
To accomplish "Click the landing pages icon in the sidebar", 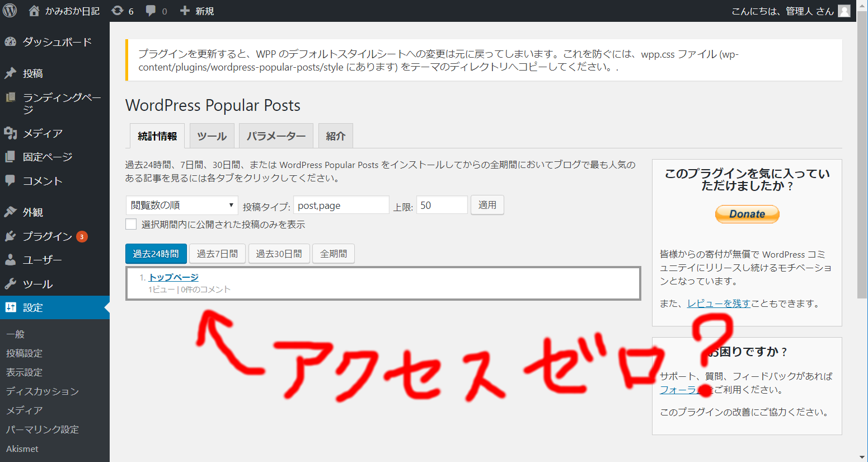I will click(x=10, y=97).
